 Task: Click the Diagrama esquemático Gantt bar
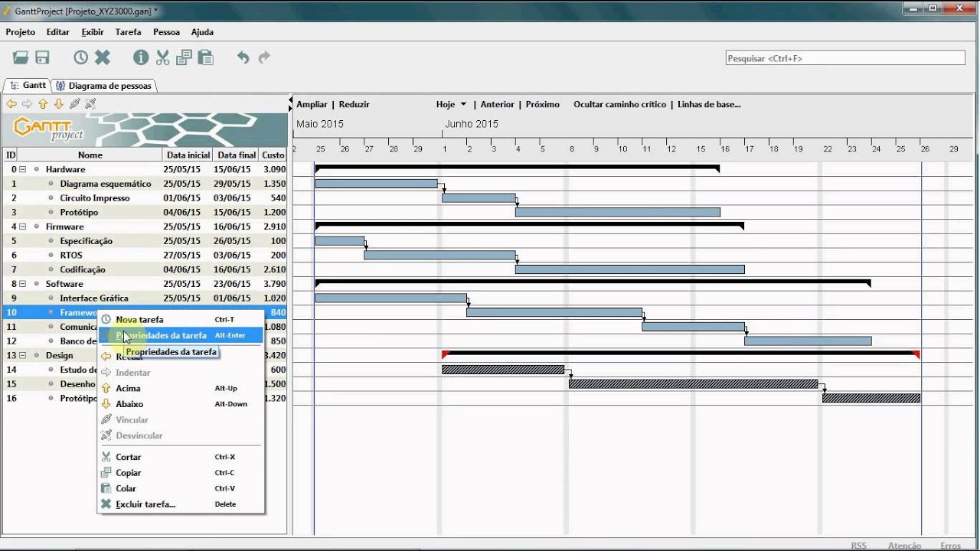tap(377, 183)
